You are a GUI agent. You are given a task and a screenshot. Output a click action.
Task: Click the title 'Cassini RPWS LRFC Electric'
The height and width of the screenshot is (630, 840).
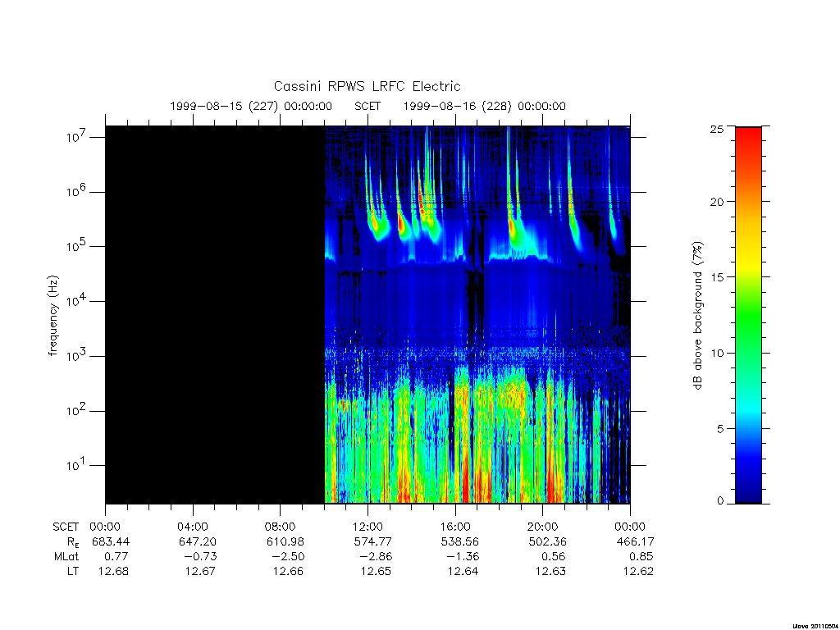367,86
